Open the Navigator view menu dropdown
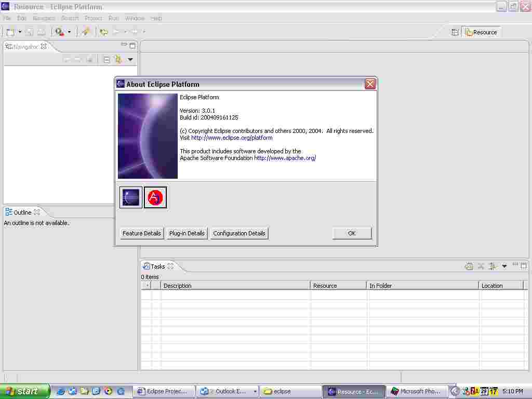 (x=130, y=60)
